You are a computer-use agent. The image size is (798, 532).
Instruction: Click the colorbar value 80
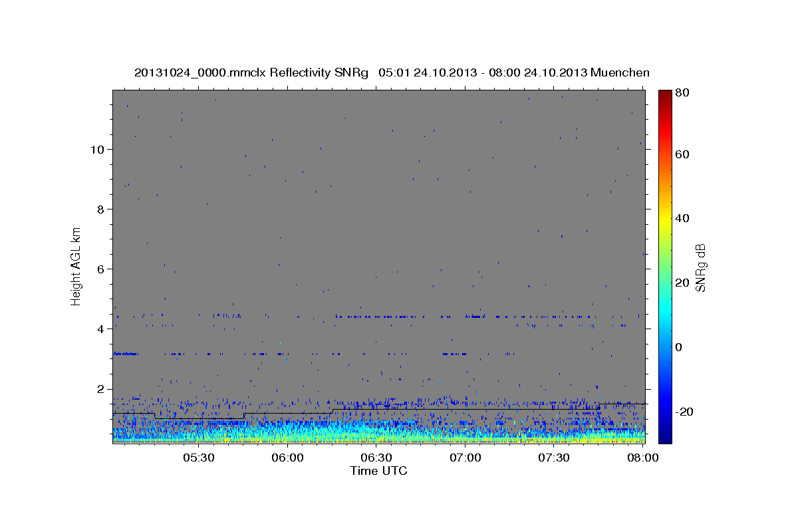tap(682, 93)
